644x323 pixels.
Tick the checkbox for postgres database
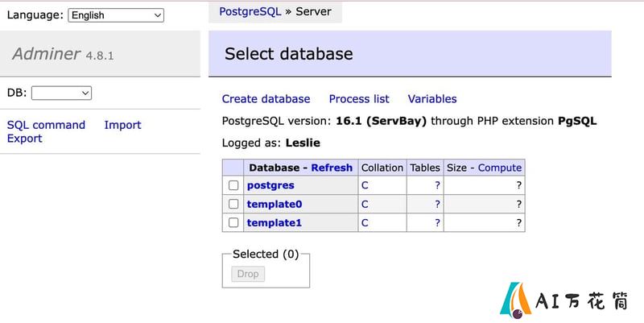click(x=233, y=185)
